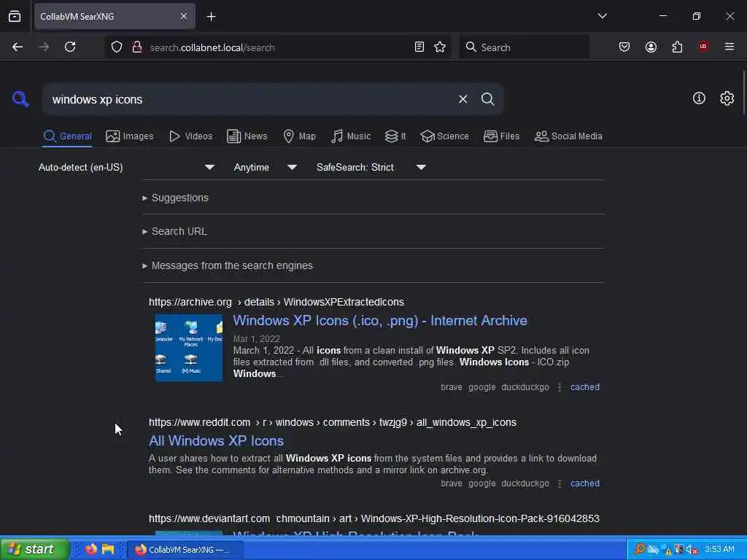Open the archive.org result URL

(x=276, y=302)
